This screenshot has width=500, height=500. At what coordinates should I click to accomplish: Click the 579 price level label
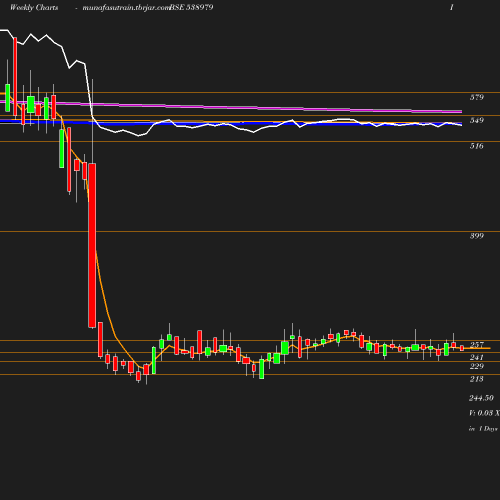[477, 97]
